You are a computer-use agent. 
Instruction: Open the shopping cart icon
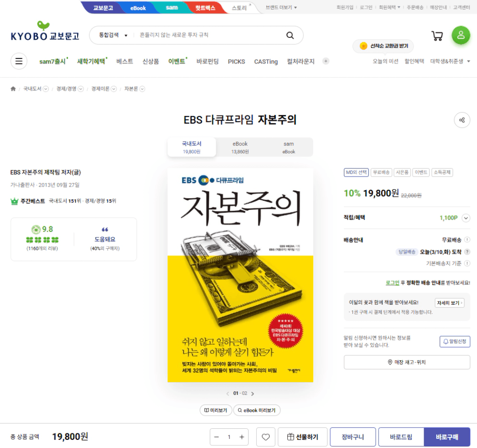tap(437, 36)
